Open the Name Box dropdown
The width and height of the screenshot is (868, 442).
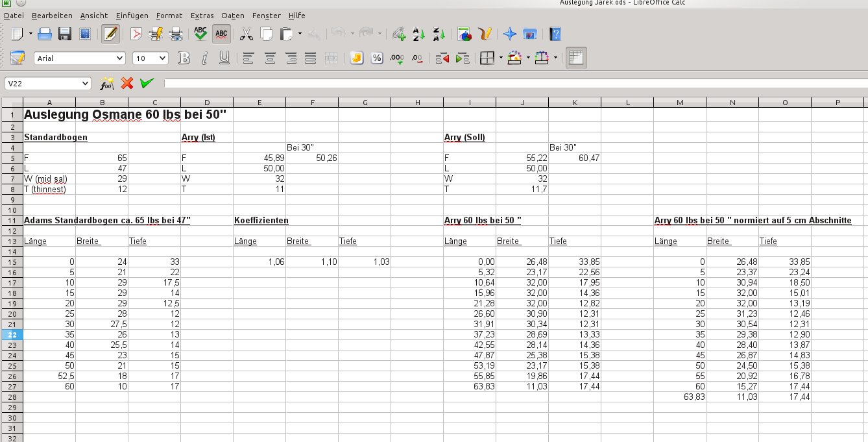(x=86, y=83)
